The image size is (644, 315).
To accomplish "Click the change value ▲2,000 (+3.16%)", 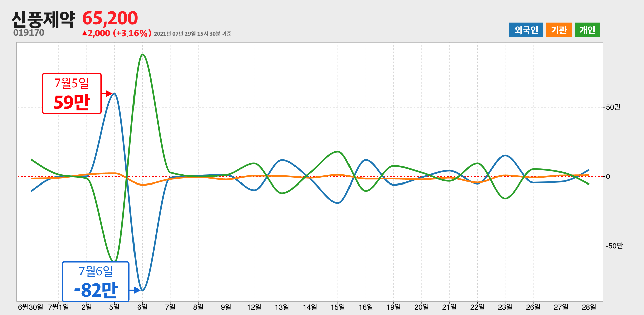I will coord(117,33).
